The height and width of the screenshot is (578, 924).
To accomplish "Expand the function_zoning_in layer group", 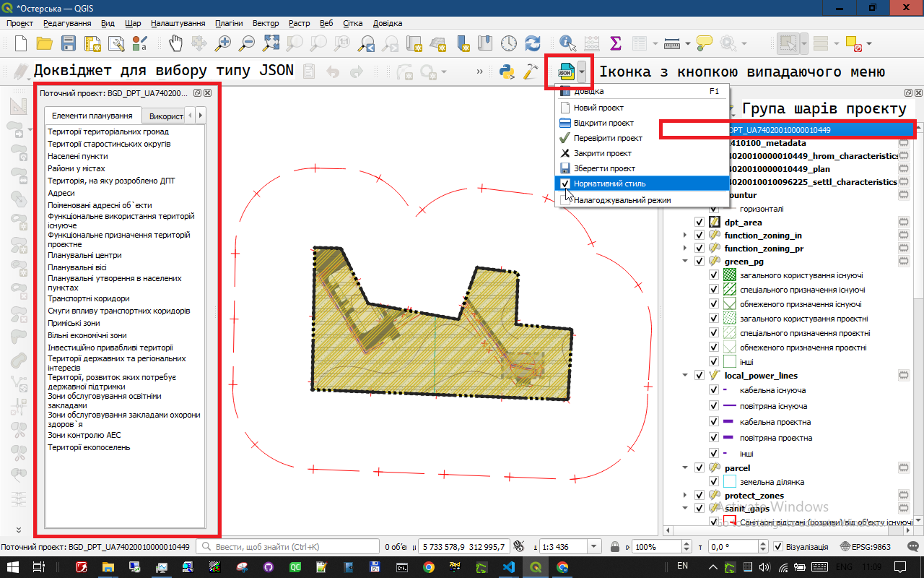I will pyautogui.click(x=684, y=236).
